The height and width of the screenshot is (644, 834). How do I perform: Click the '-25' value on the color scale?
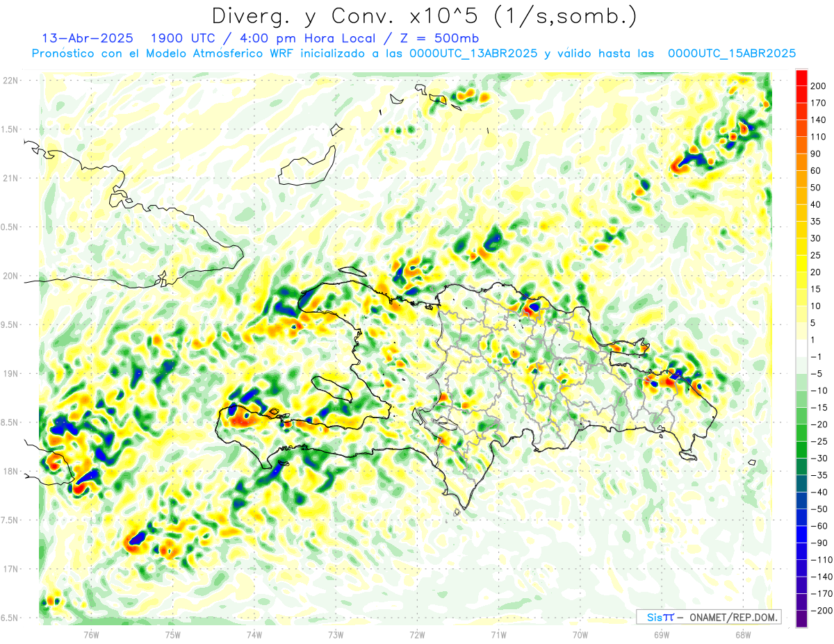pos(820,441)
